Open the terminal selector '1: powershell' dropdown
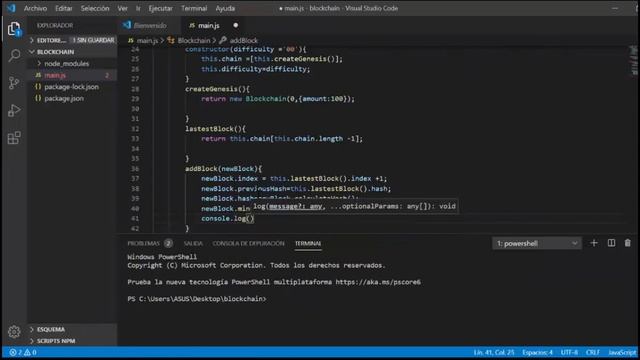 [x=537, y=244]
